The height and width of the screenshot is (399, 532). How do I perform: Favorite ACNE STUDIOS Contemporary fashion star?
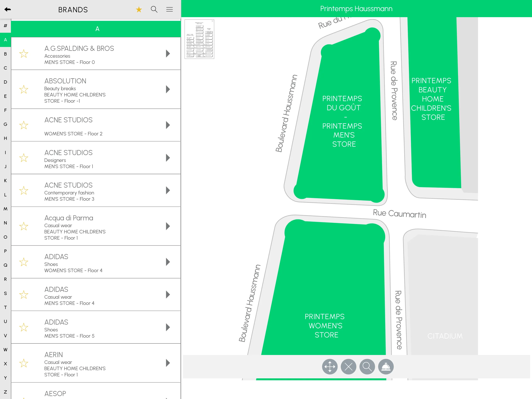coord(24,190)
